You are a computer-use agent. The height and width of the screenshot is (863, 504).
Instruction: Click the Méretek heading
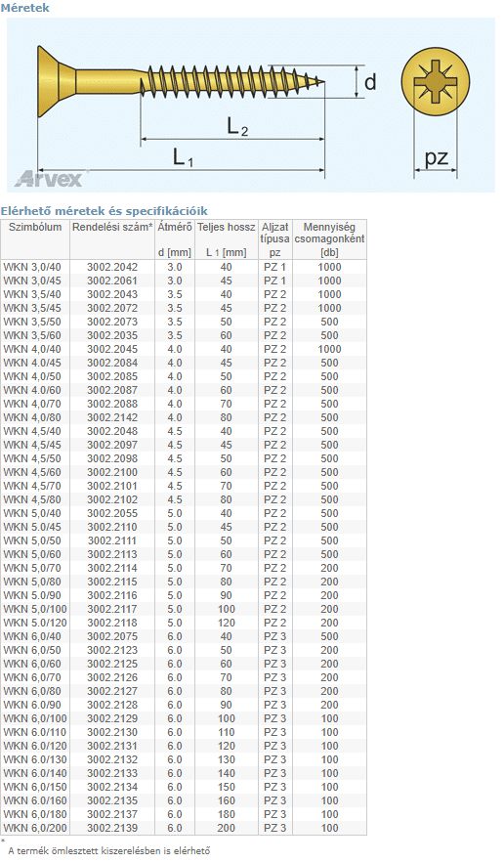pyautogui.click(x=24, y=8)
